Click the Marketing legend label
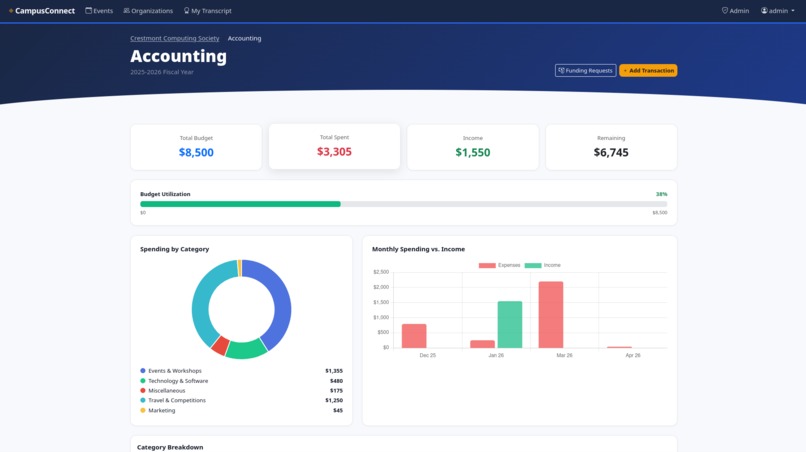The image size is (806, 452). pos(161,410)
